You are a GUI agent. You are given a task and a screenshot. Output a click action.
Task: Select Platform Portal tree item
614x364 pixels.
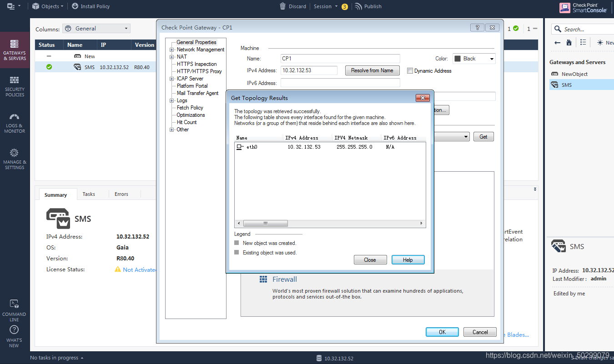[192, 86]
